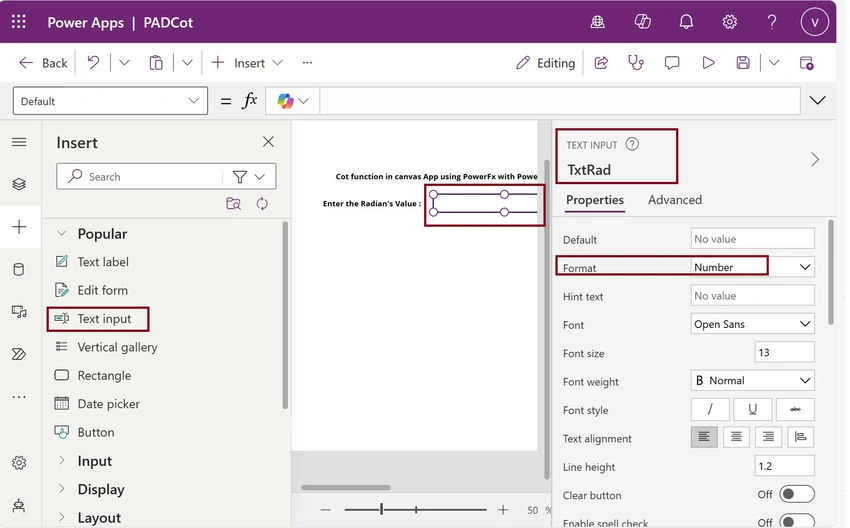This screenshot has width=850, height=528.
Task: Open the Insert menu in toolbar
Action: (x=247, y=63)
